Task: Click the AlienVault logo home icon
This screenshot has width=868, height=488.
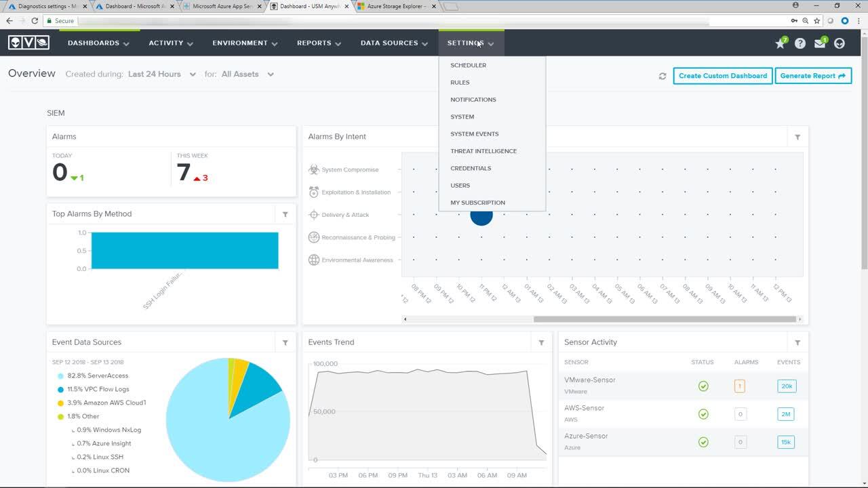Action: (x=28, y=43)
